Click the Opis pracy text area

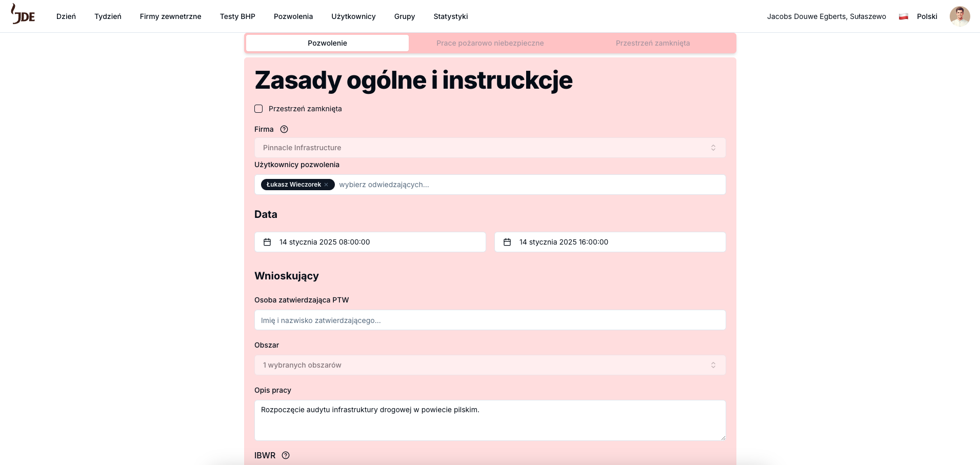point(490,420)
